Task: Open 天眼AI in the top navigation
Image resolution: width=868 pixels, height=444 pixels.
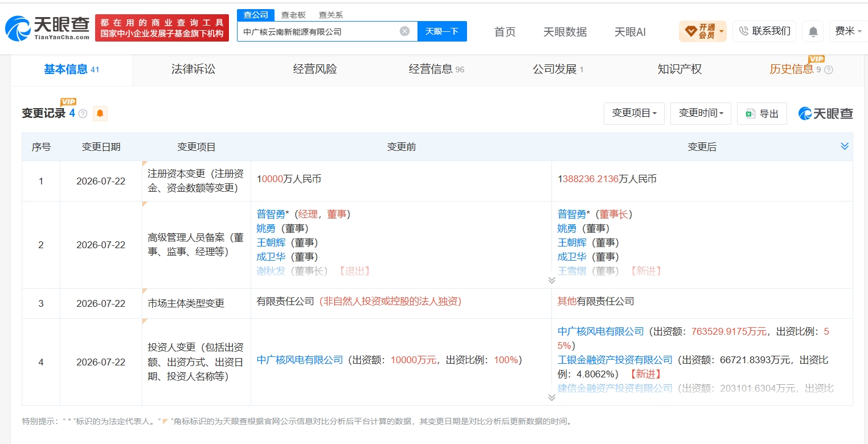Action: (x=630, y=32)
